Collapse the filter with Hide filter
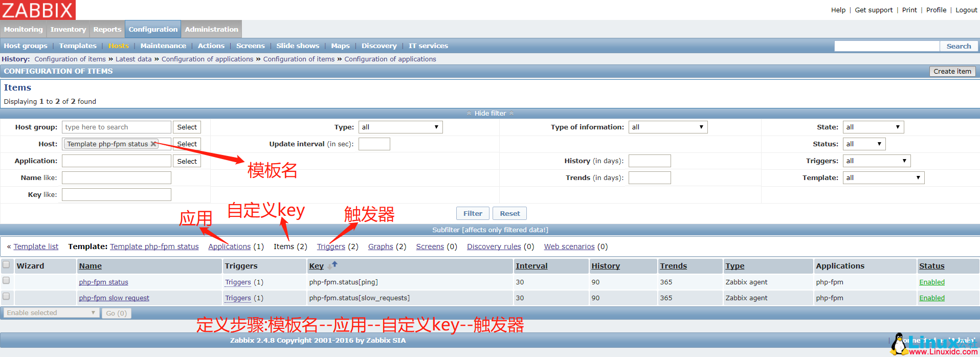The width and height of the screenshot is (980, 357). click(x=490, y=113)
